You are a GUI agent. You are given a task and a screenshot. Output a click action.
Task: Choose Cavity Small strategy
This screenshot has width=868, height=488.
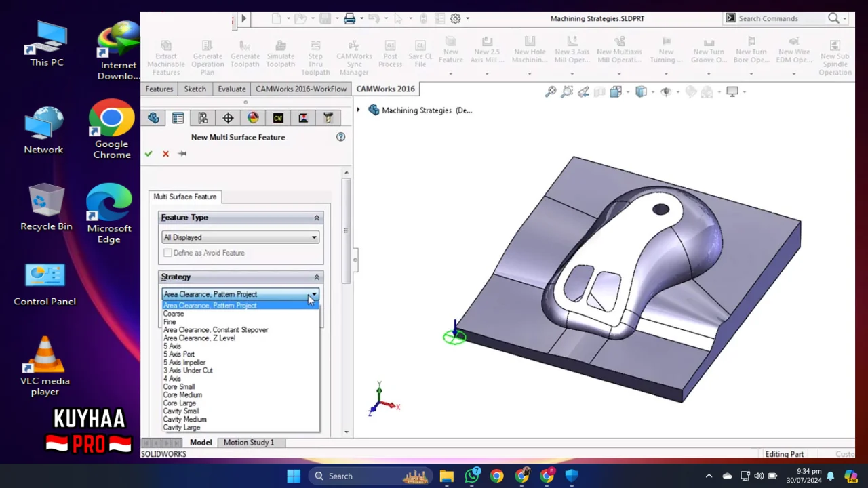241,411
